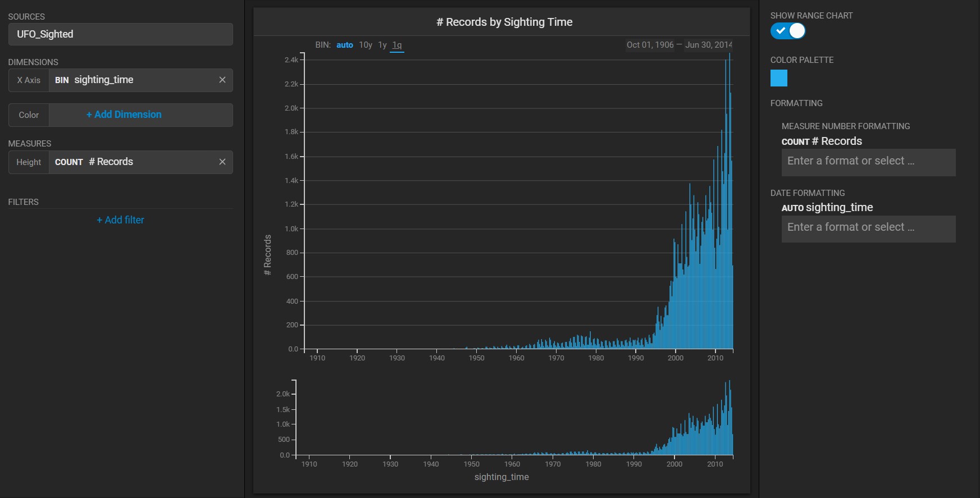Click the + Add filter link
The height and width of the screenshot is (498, 980).
(x=120, y=220)
